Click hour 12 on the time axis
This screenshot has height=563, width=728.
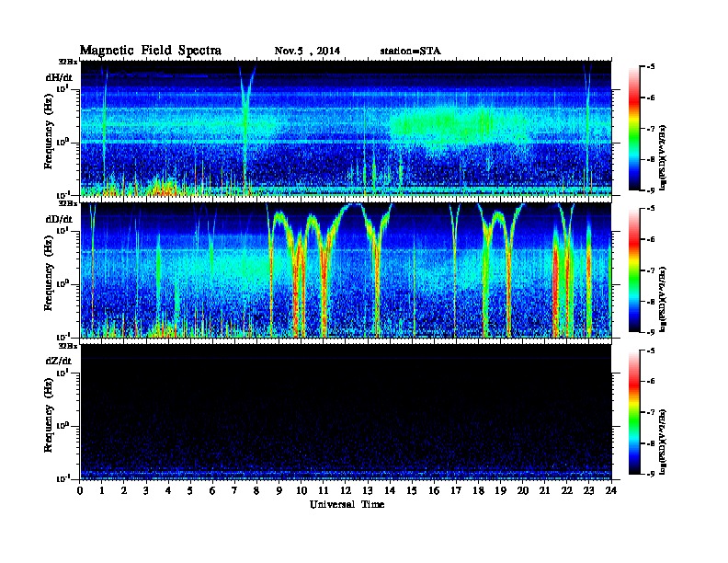tap(346, 490)
